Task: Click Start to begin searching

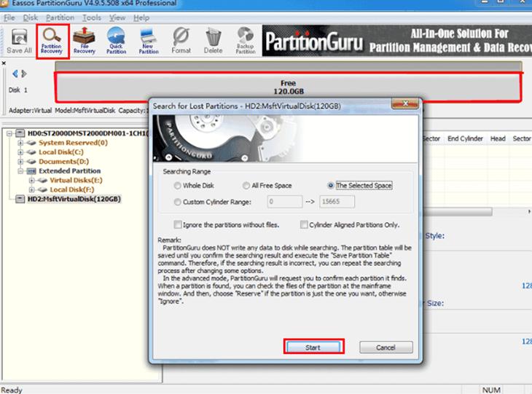Action: (x=313, y=347)
